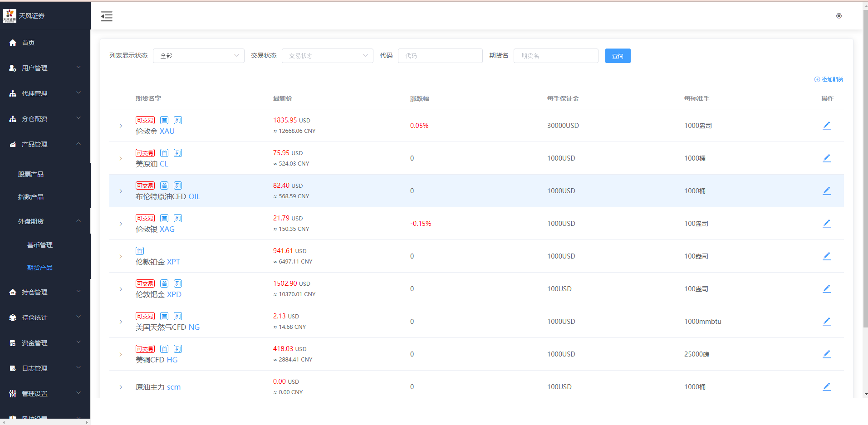Expand the 伦敦金 XAU row details

point(121,126)
